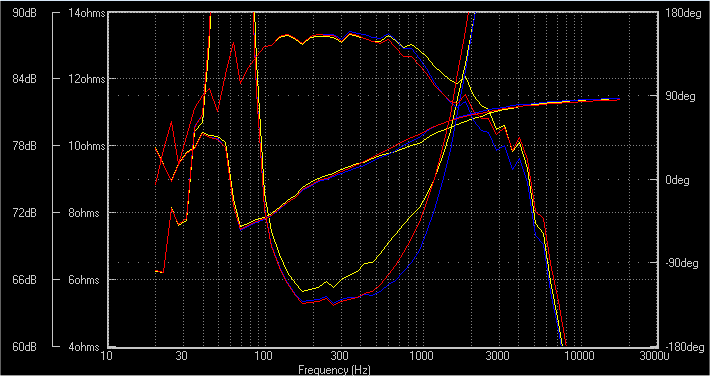The image size is (710, 376).
Task: Select the 78dB axis label
Action: pyautogui.click(x=24, y=146)
